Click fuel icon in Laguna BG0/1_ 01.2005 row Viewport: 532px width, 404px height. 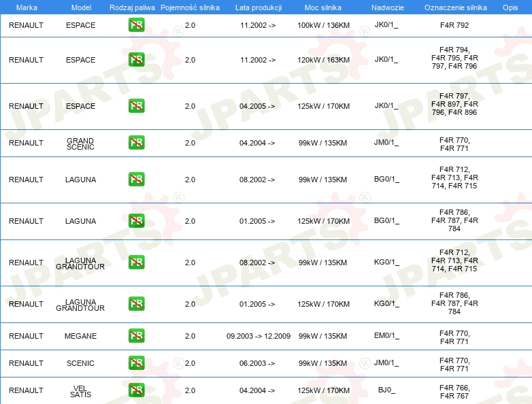136,221
